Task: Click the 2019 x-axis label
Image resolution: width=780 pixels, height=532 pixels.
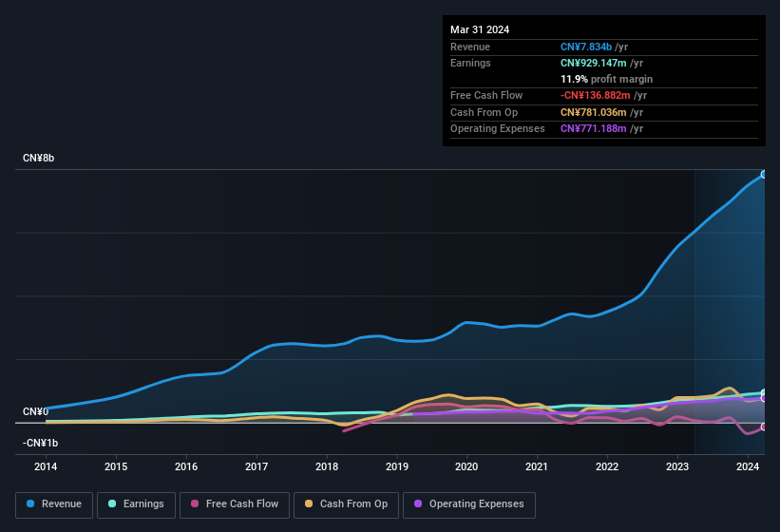Action: click(397, 466)
